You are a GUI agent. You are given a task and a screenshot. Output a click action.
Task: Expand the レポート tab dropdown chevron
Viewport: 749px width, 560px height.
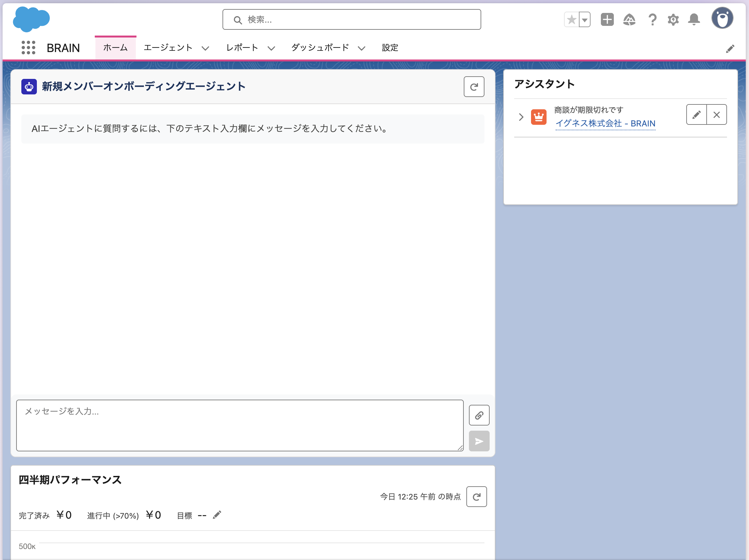point(271,48)
